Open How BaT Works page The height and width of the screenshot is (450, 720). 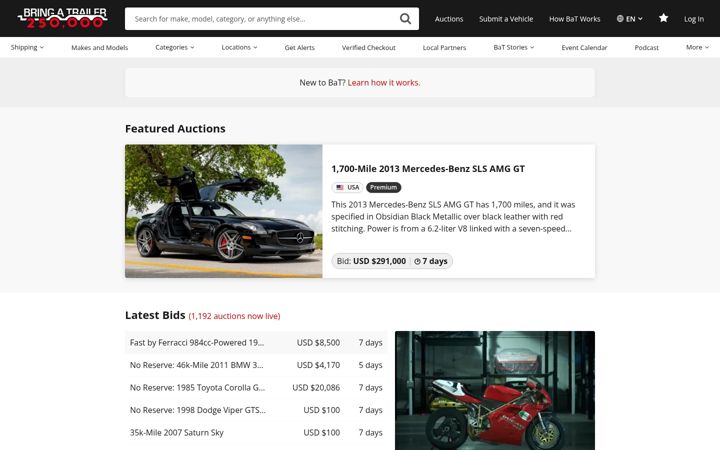click(x=574, y=19)
